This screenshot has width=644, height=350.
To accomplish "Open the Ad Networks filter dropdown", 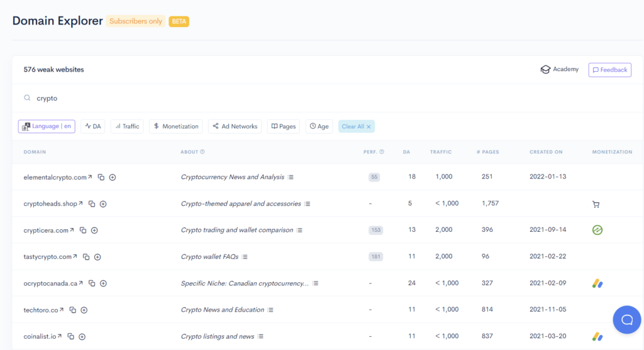I will click(235, 126).
